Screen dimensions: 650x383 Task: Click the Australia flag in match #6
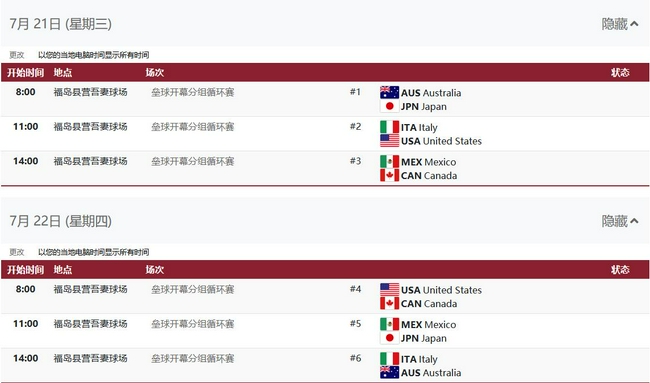tap(389, 372)
